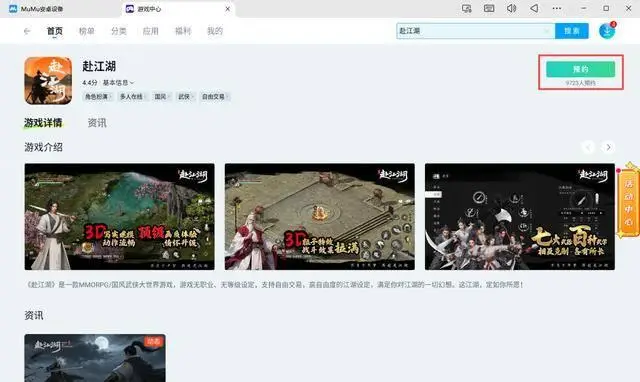Click the triangle back icon in title bar
This screenshot has width=640, height=382.
(x=534, y=9)
